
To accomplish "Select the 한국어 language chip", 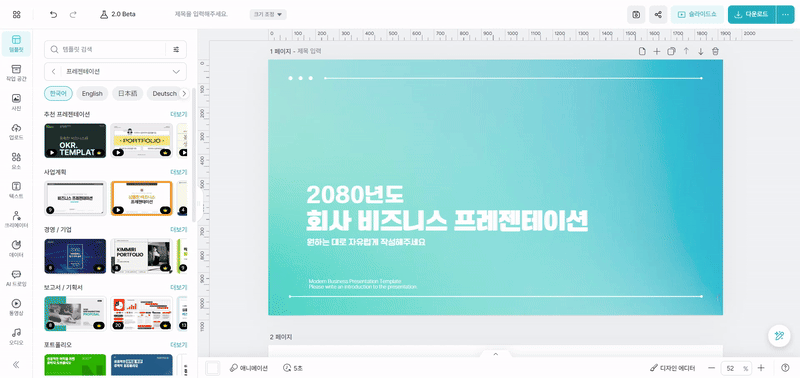I will click(58, 94).
